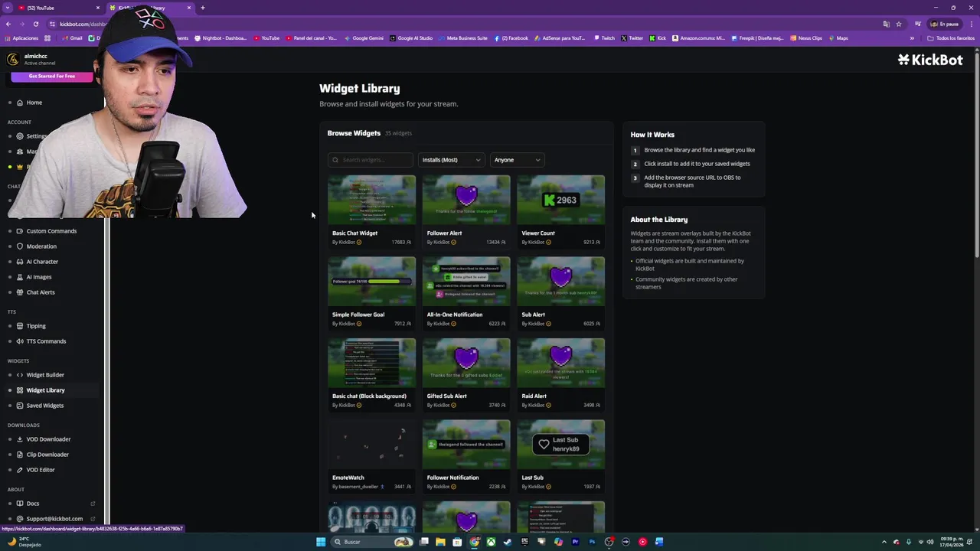Open the Sub Alert widget card
980x551 pixels.
tap(560, 292)
